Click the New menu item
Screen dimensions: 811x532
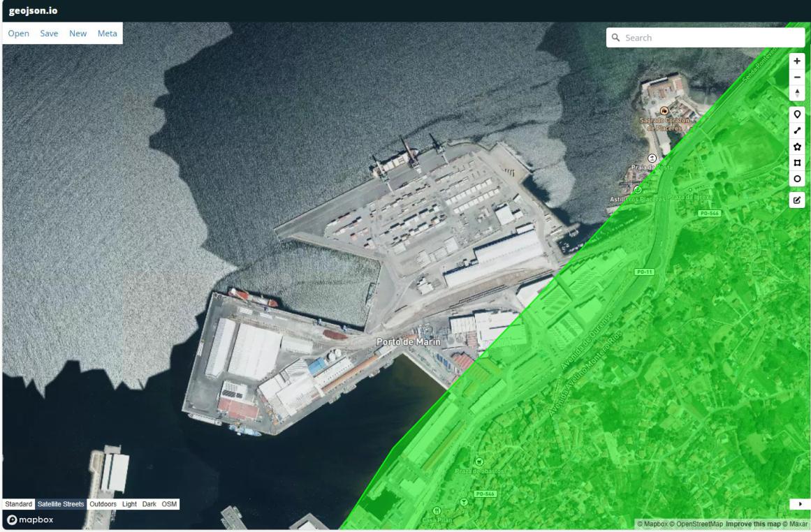click(x=78, y=33)
